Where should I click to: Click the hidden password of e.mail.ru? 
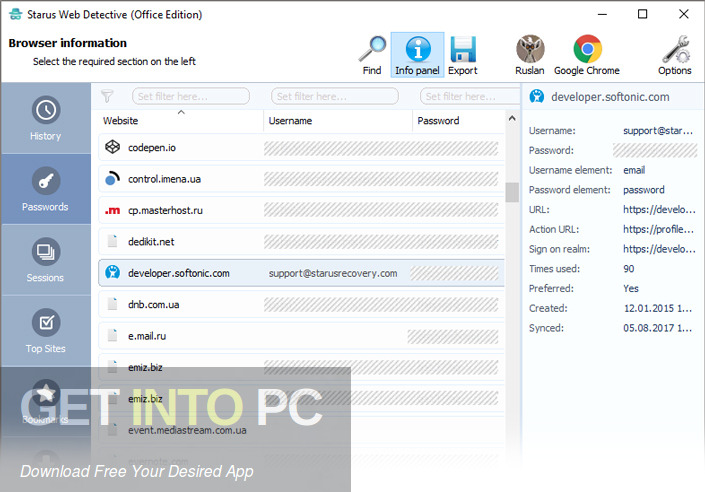(453, 336)
